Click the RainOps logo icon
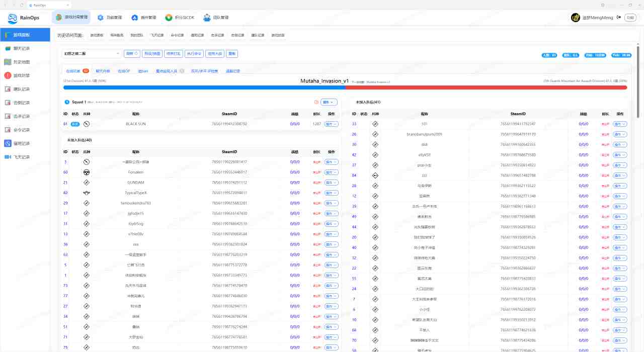 13,19
